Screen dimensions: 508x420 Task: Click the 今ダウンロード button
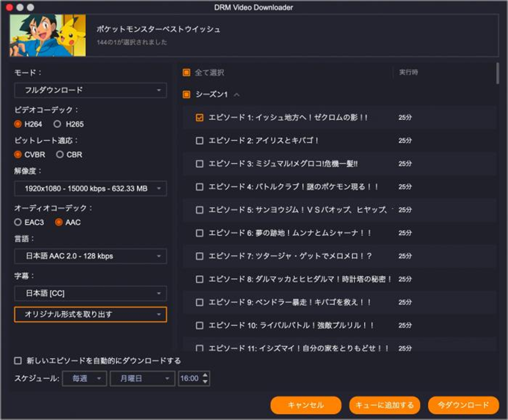463,405
